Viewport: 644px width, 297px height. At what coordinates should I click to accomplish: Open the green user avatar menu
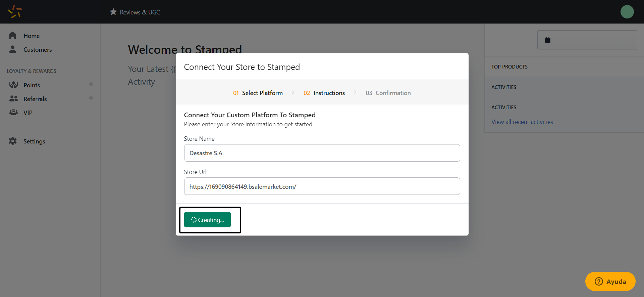tap(627, 12)
